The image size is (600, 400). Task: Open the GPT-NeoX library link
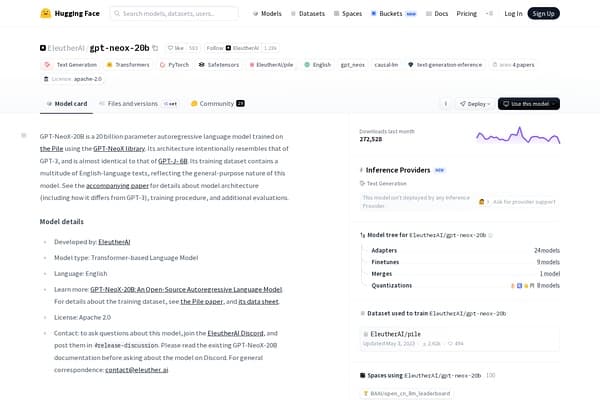[119, 149]
